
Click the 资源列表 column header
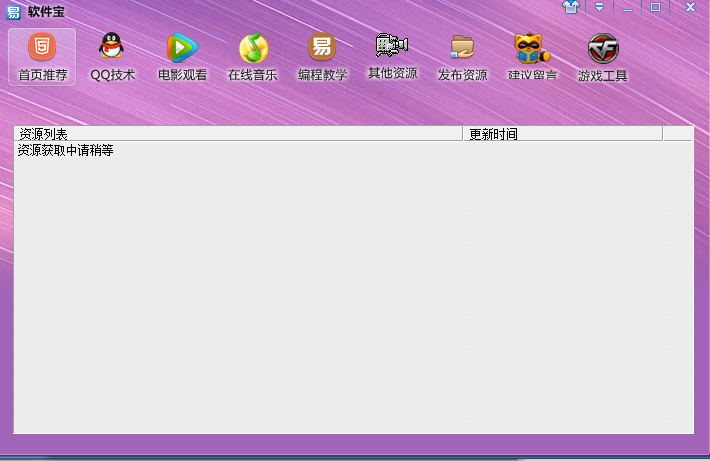238,134
